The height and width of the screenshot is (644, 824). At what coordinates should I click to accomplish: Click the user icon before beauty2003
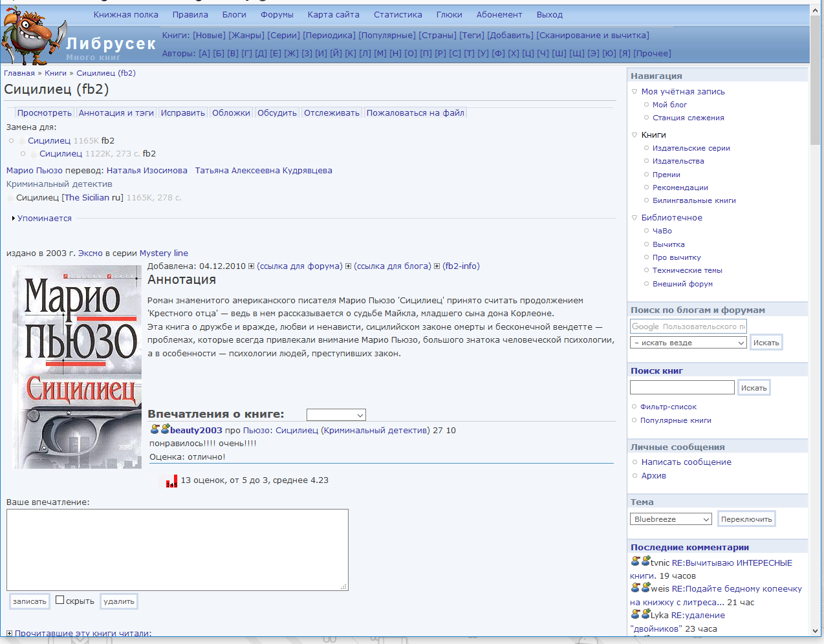coord(155,429)
